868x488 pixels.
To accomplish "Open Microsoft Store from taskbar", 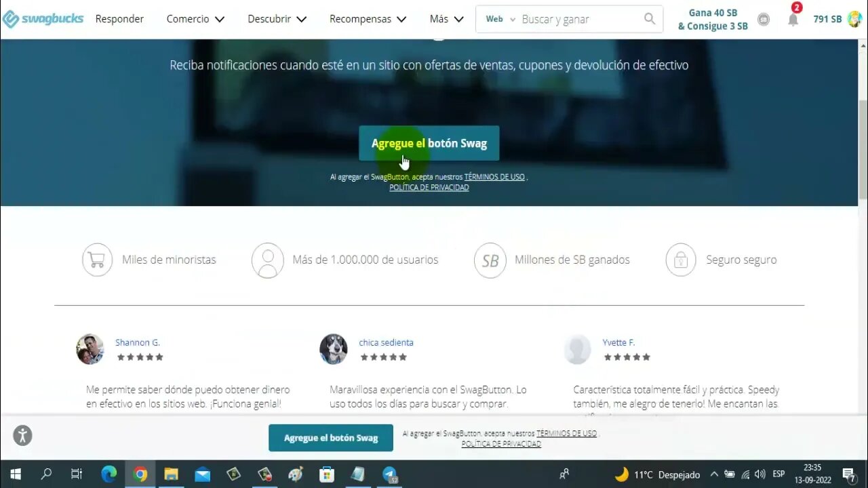I will [327, 474].
